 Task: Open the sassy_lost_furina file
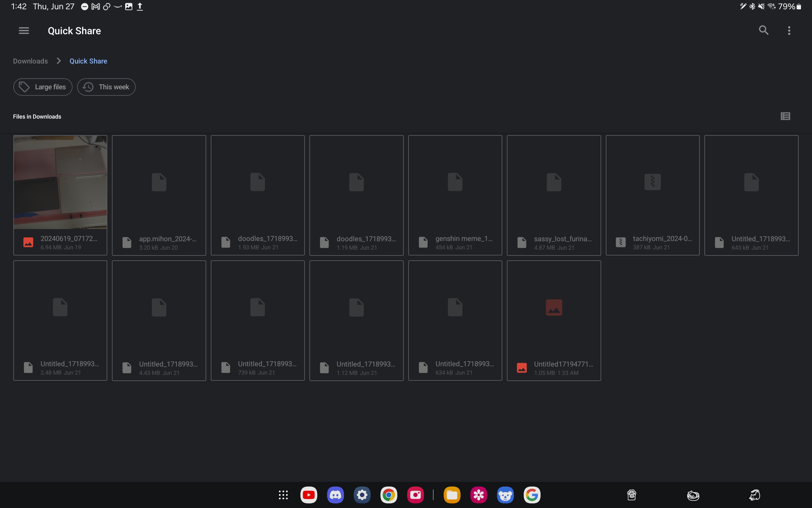553,195
